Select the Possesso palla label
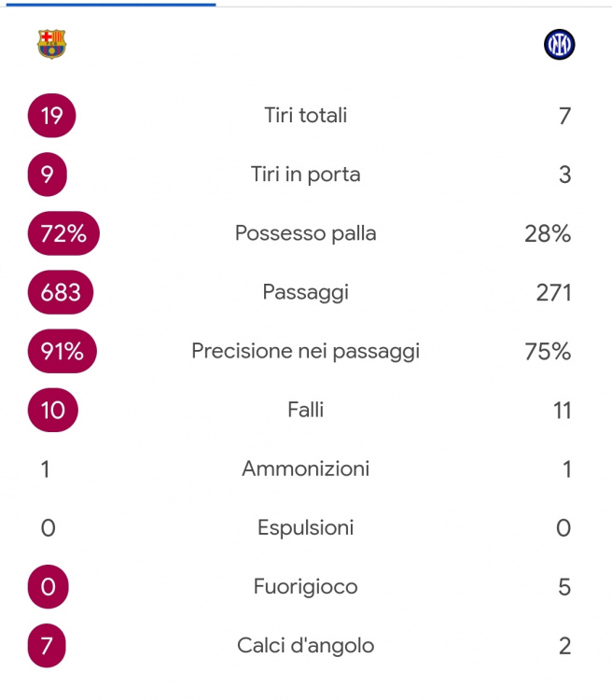Image resolution: width=612 pixels, height=700 pixels. click(x=306, y=233)
